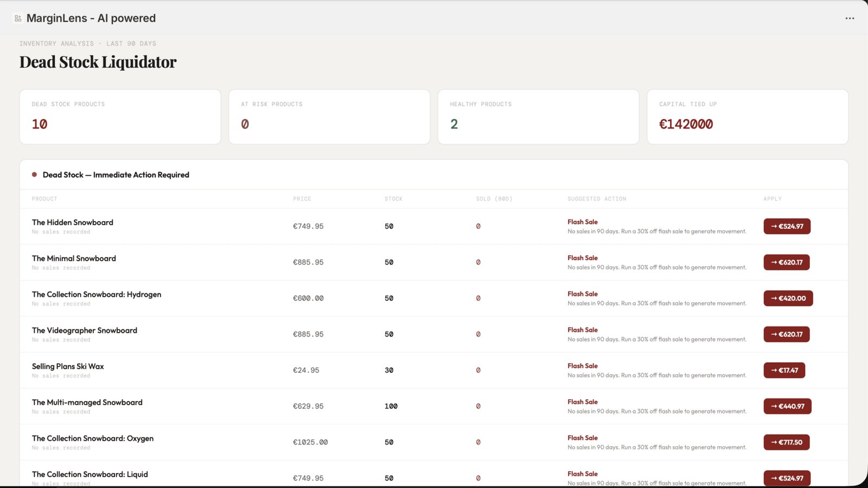
Task: Select the Healthy Products stat card
Action: pyautogui.click(x=538, y=117)
